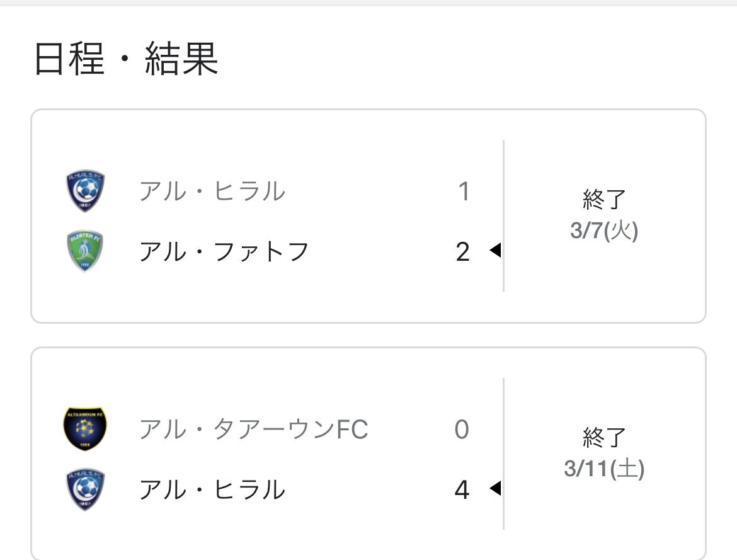
Task: Click the green Al Fateh club crest
Action: 86,251
